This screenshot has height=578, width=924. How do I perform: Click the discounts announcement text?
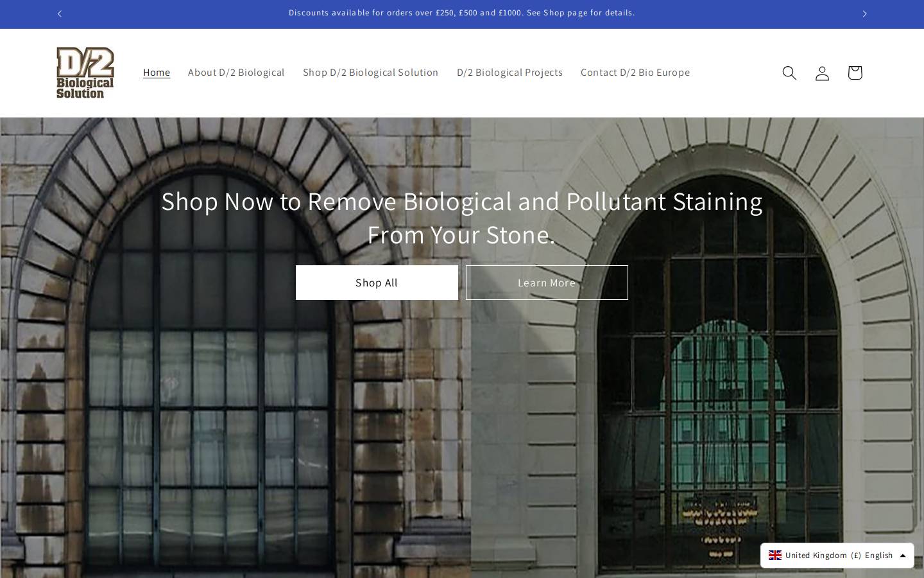(462, 13)
